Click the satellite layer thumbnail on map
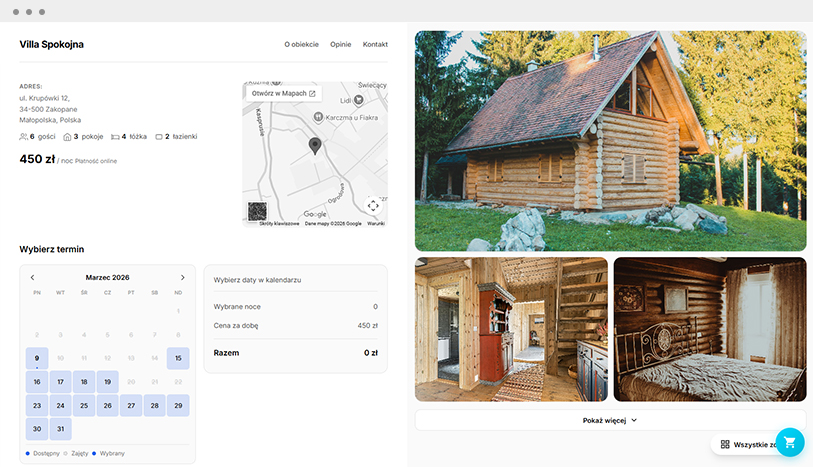Screen dimensions: 813x467 [258, 211]
